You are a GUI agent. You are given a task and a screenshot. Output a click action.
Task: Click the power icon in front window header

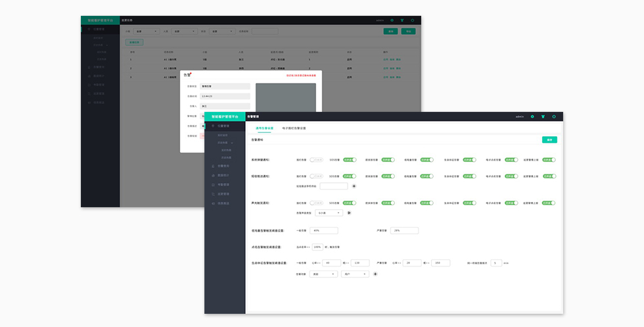(x=554, y=116)
